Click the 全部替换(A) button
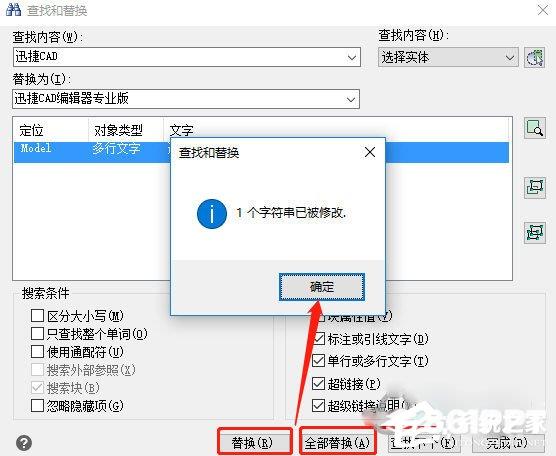This screenshot has width=556, height=456. pos(337,442)
